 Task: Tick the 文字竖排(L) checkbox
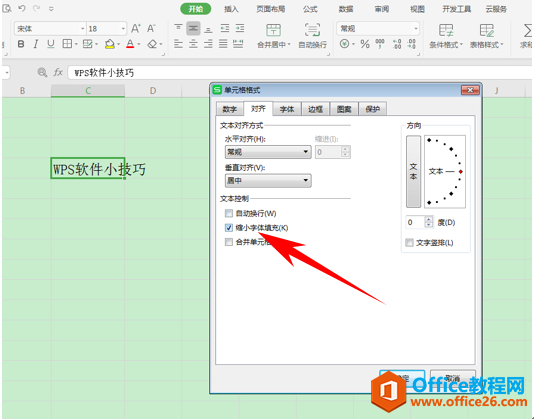pyautogui.click(x=410, y=243)
